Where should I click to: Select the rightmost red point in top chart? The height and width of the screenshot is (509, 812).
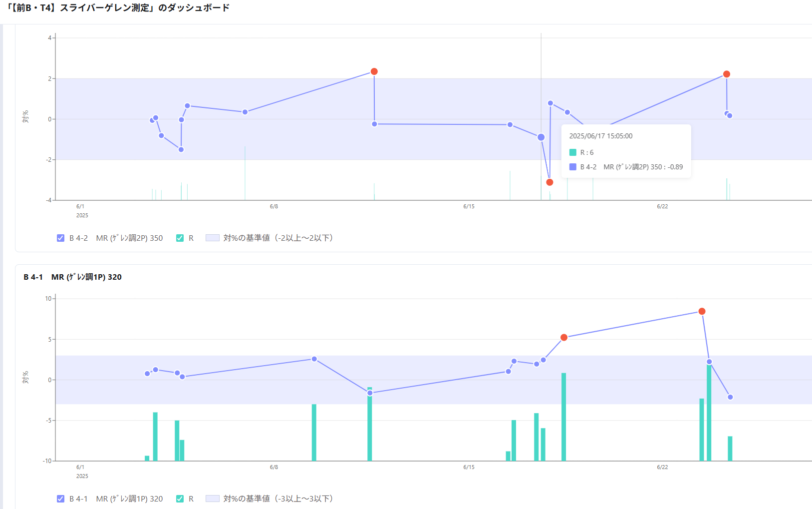tap(727, 74)
